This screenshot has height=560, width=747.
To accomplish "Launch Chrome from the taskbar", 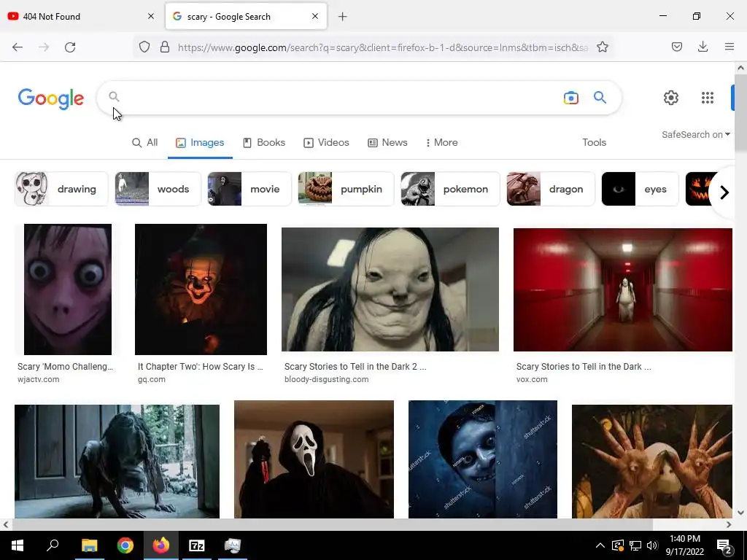I will tap(125, 545).
